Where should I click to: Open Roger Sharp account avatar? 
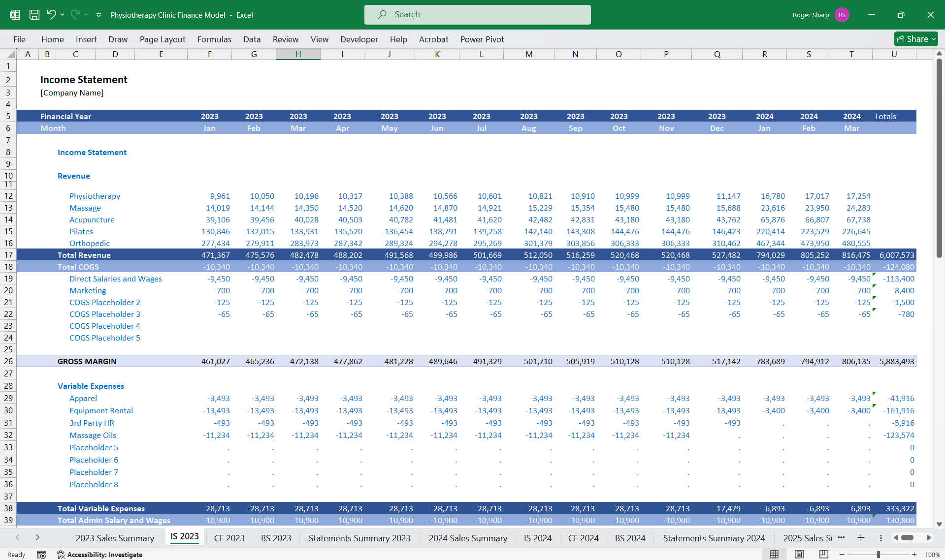[x=842, y=15]
